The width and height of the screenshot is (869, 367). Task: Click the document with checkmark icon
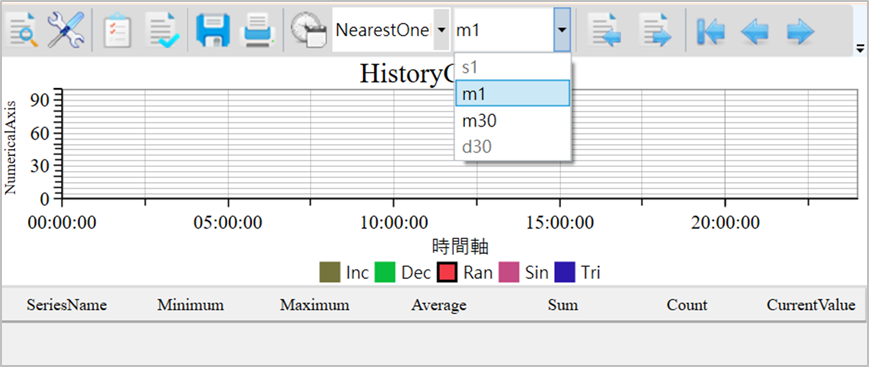(161, 30)
